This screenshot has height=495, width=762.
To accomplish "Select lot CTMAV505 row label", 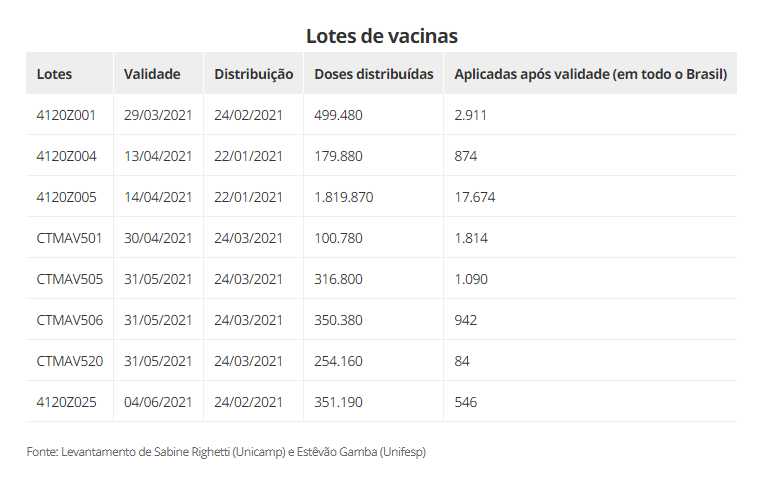I will tap(69, 279).
